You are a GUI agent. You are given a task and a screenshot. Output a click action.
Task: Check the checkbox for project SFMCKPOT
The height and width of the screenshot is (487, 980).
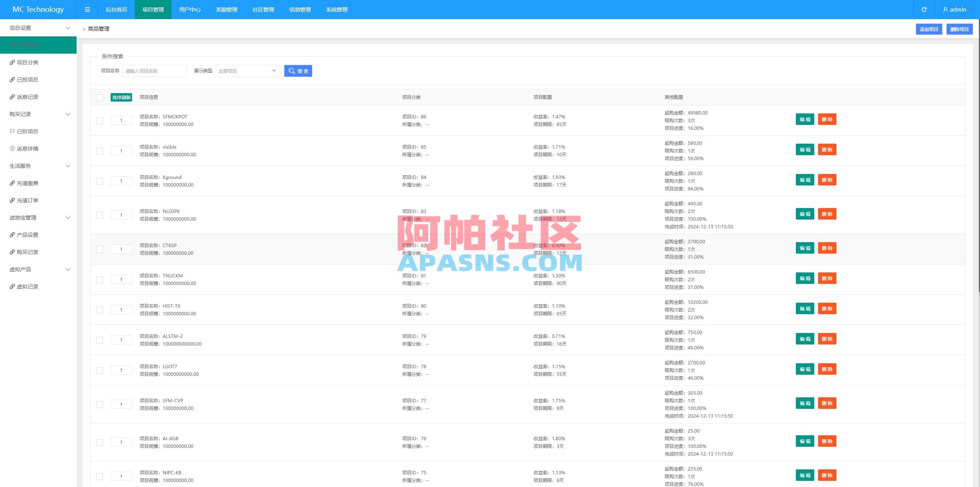click(100, 120)
